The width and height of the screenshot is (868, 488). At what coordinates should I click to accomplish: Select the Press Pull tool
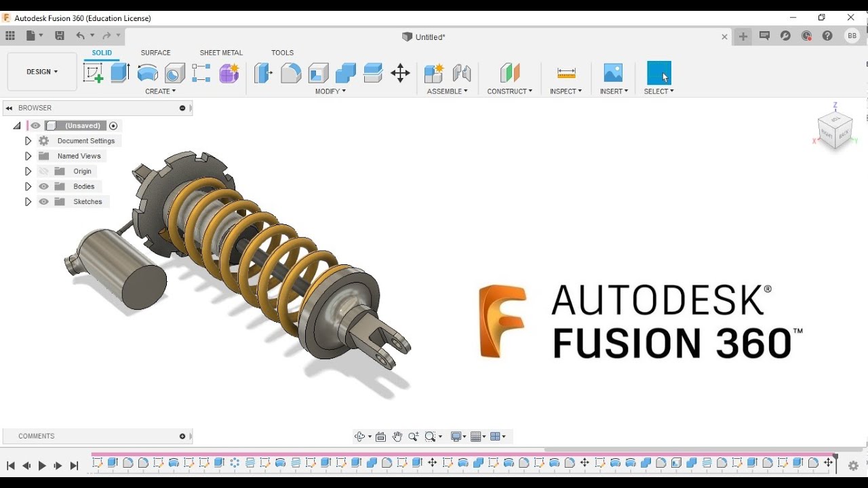(x=263, y=73)
